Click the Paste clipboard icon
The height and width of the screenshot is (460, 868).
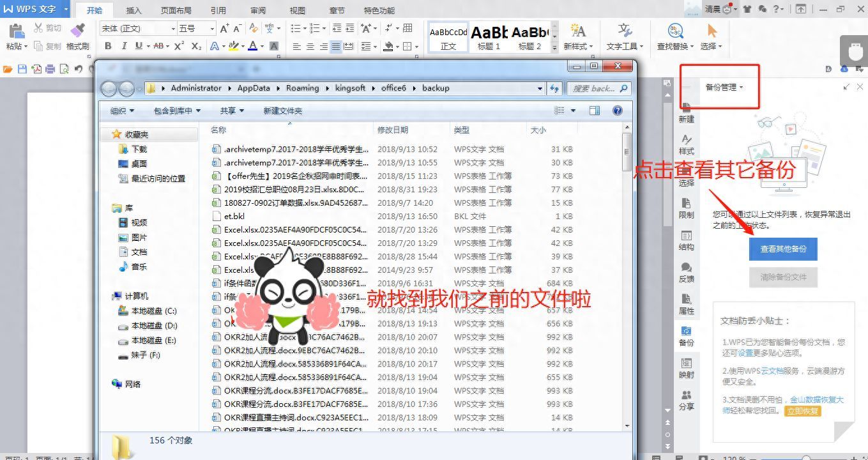pos(16,31)
